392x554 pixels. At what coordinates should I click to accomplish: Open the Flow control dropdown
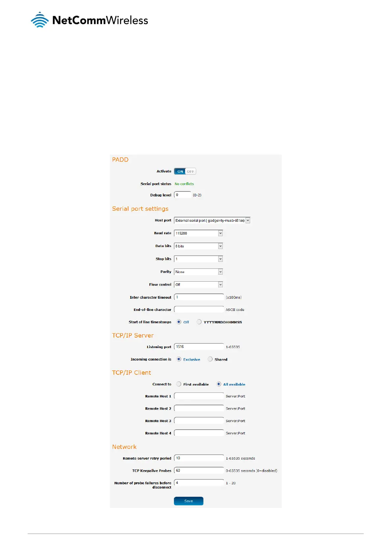(x=198, y=285)
